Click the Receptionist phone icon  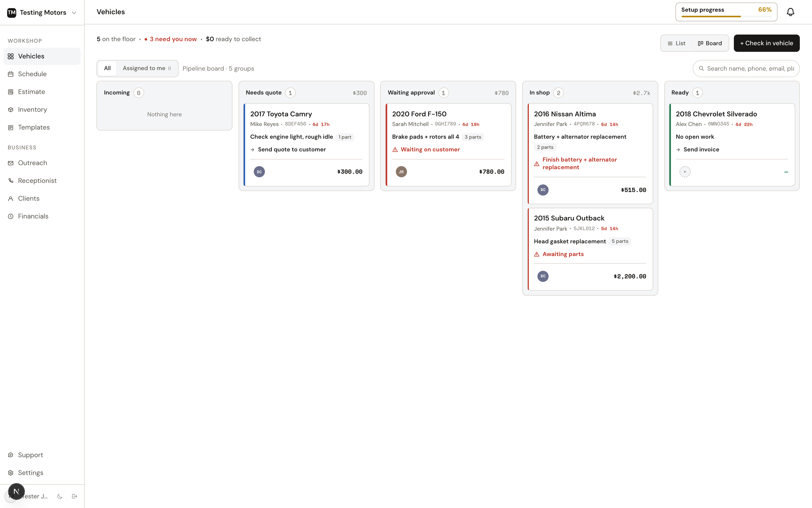pos(11,181)
